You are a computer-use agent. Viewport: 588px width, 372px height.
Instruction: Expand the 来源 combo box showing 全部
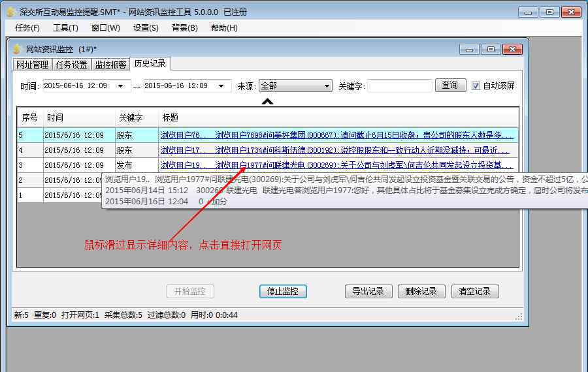pos(295,85)
